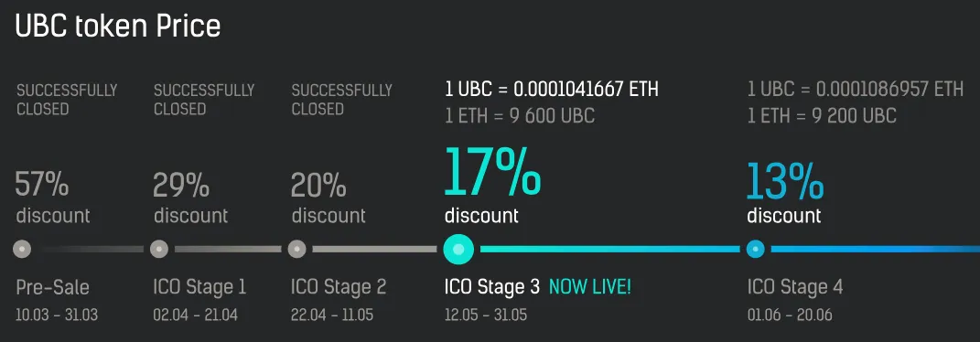Viewport: 980px width, 342px height.
Task: Open the ICO Stage 3 label
Action: pyautogui.click(x=492, y=287)
